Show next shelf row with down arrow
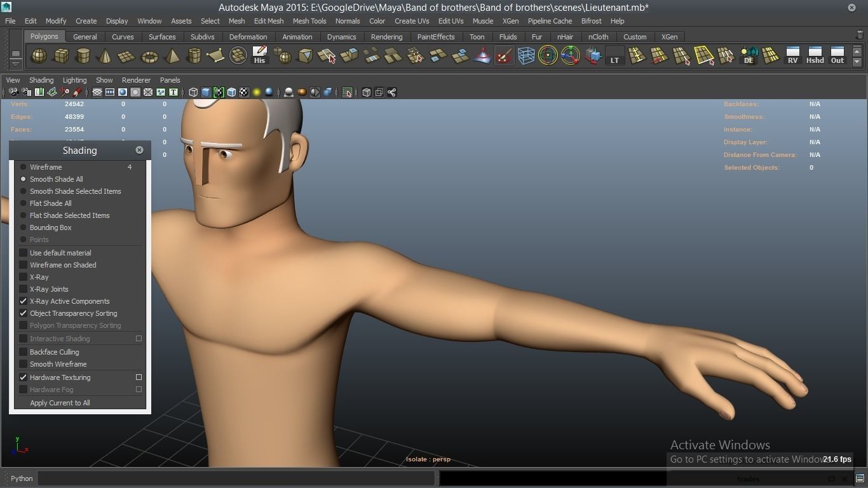The height and width of the screenshot is (488, 868). click(x=857, y=62)
